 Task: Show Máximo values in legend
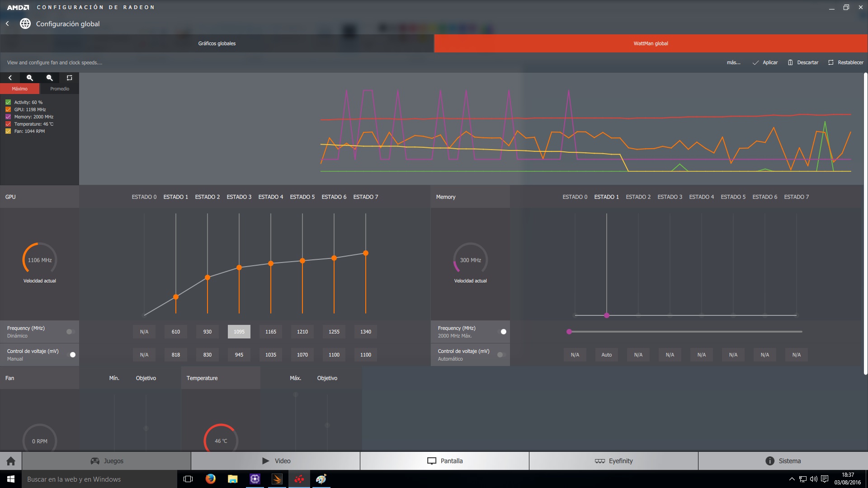pyautogui.click(x=20, y=89)
